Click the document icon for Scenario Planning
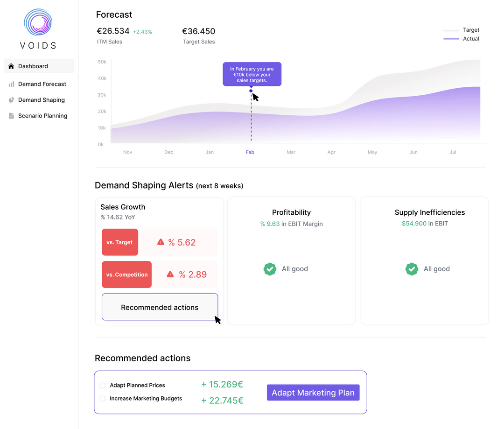Image resolution: width=504 pixels, height=429 pixels. (11, 116)
